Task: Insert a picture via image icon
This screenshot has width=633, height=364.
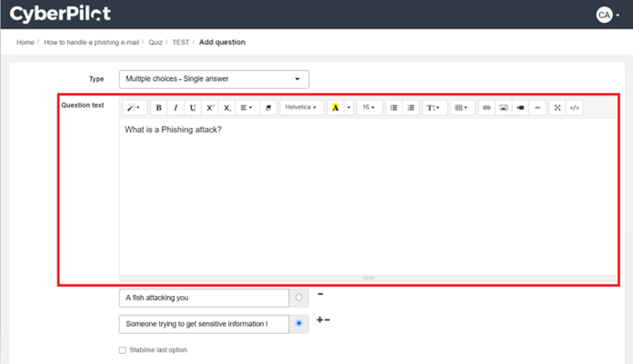Action: 503,108
